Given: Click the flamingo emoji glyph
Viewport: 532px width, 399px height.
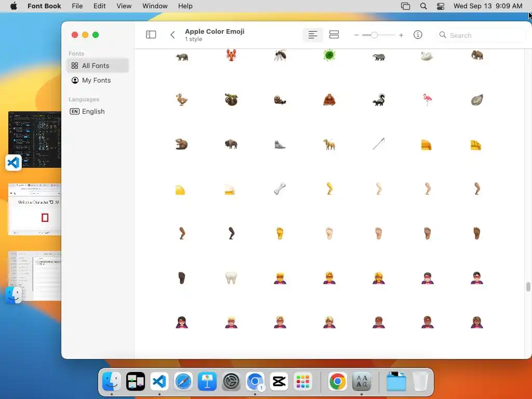Looking at the screenshot, I should click(428, 100).
